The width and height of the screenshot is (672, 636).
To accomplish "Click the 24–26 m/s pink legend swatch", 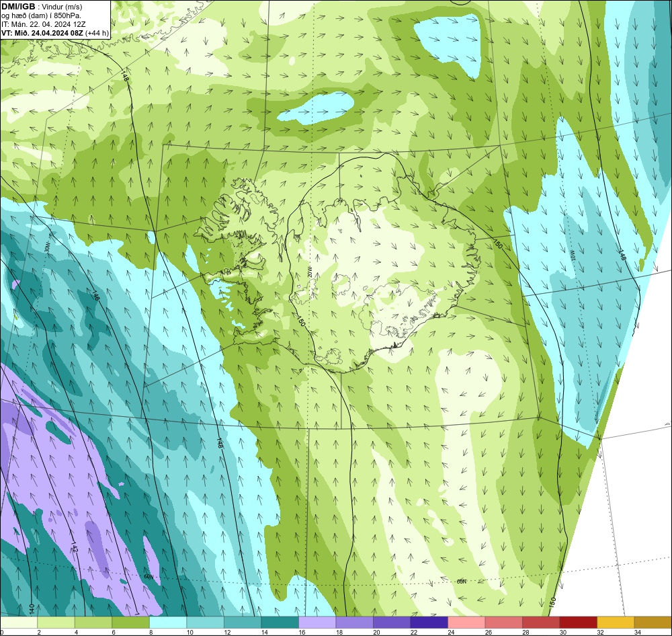I will click(x=466, y=623).
